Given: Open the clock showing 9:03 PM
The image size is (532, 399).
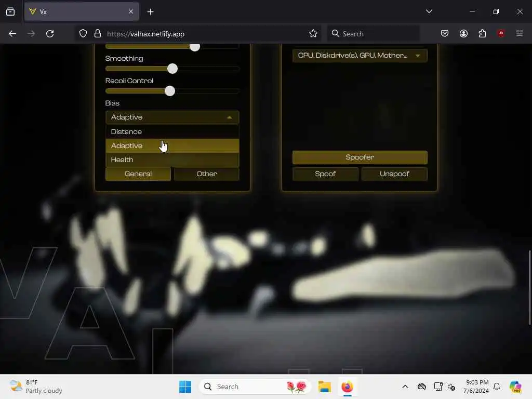Looking at the screenshot, I should (476, 387).
